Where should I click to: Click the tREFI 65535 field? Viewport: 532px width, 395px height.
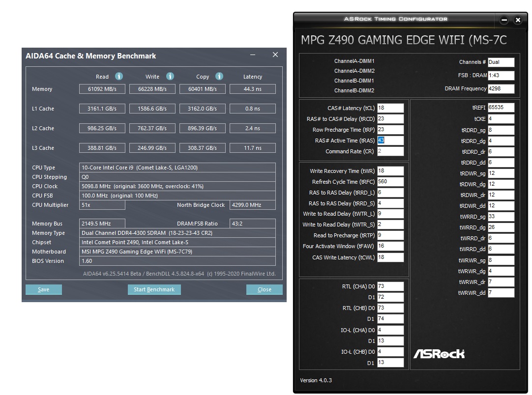[501, 108]
